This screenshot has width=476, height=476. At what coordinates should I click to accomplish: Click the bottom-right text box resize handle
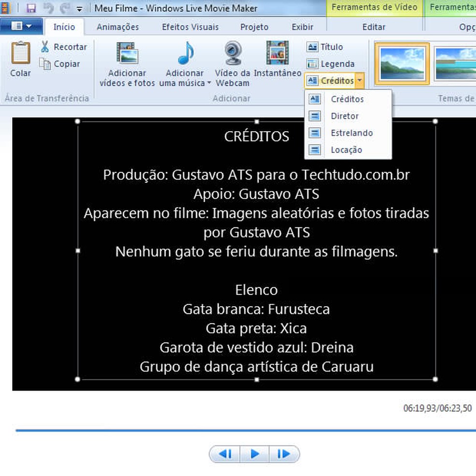[435, 379]
